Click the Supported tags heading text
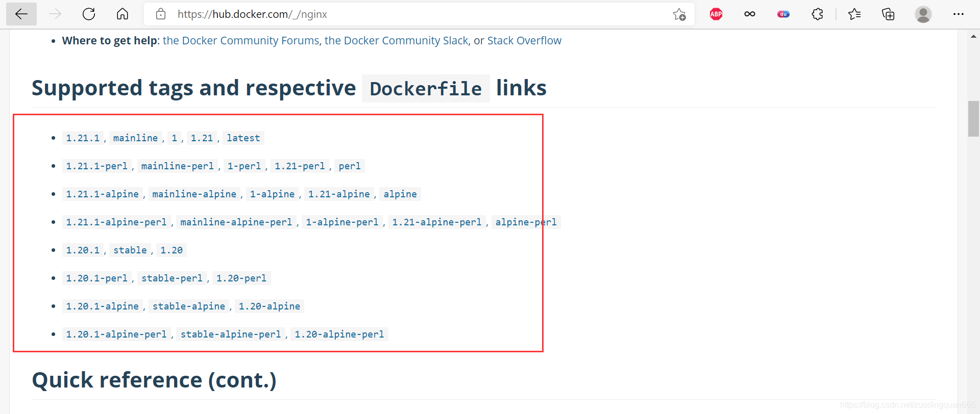Image resolution: width=980 pixels, height=414 pixels. 289,88
